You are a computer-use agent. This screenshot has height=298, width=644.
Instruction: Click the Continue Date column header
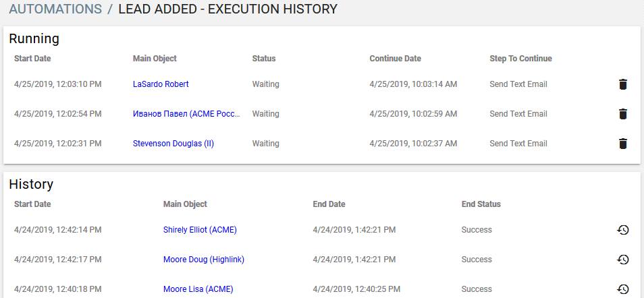[x=395, y=58]
